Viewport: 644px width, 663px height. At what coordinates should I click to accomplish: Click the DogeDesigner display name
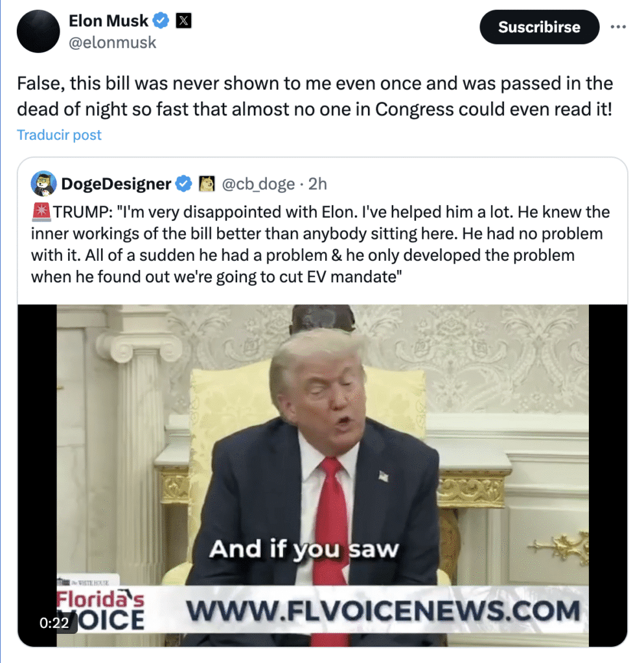(116, 184)
